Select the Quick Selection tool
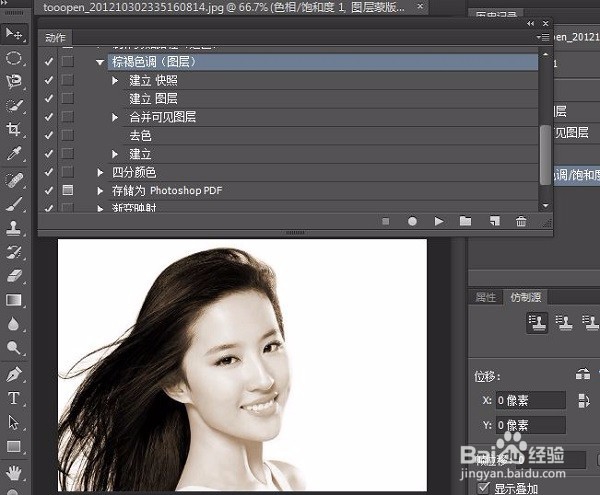The width and height of the screenshot is (600, 495). coord(14,106)
